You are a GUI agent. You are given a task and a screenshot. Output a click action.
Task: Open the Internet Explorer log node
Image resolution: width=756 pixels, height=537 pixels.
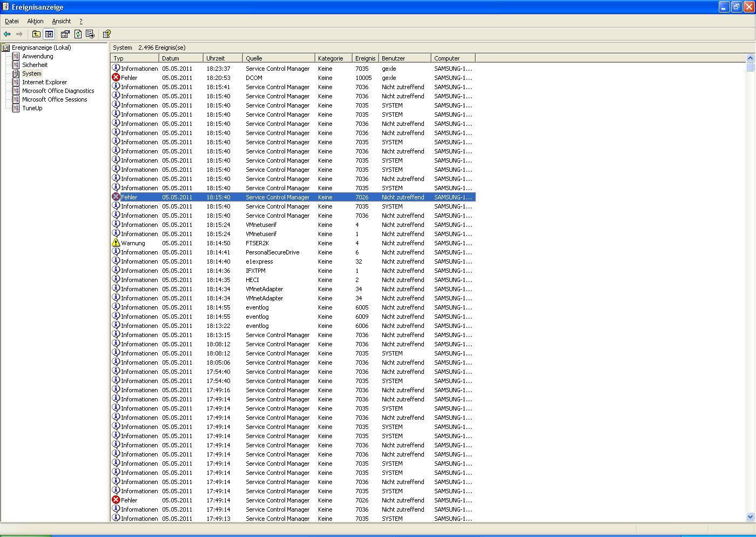44,82
